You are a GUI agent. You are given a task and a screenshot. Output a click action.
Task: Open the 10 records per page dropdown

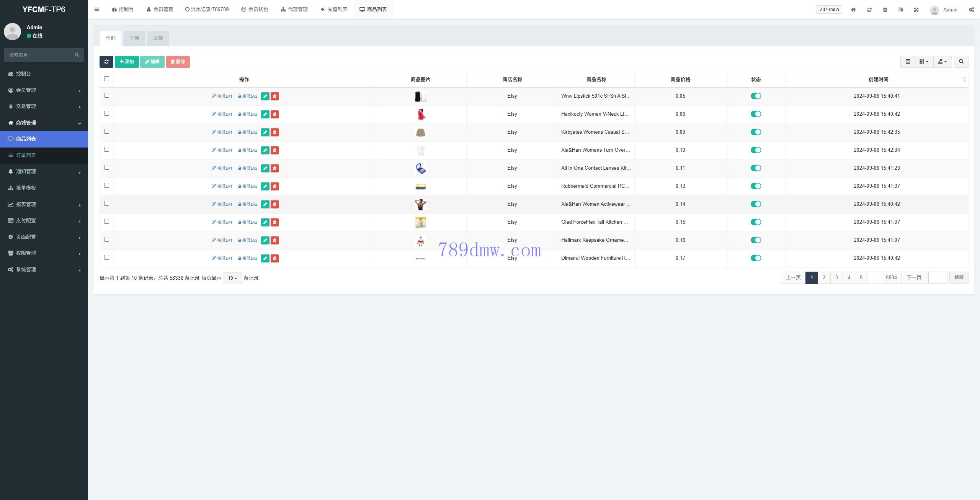[232, 278]
